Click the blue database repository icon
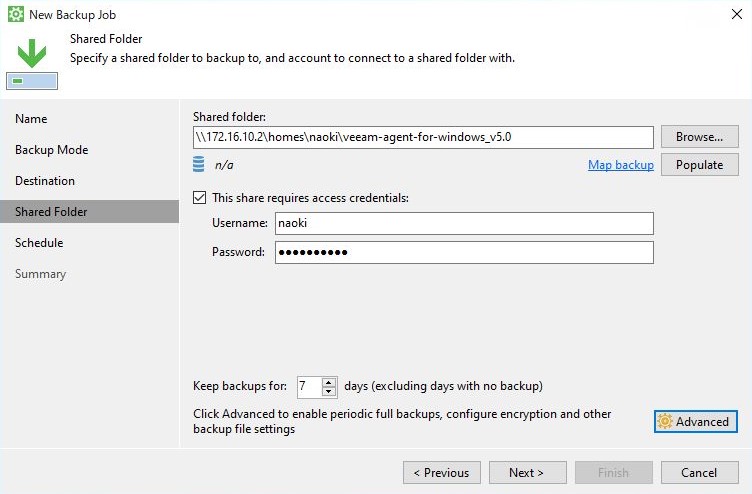The height and width of the screenshot is (494, 752). point(199,164)
